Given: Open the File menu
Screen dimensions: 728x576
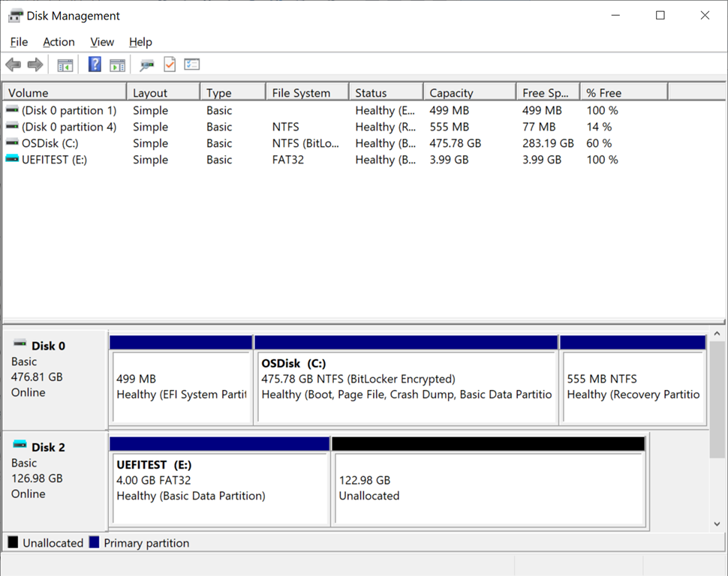Looking at the screenshot, I should point(19,42).
